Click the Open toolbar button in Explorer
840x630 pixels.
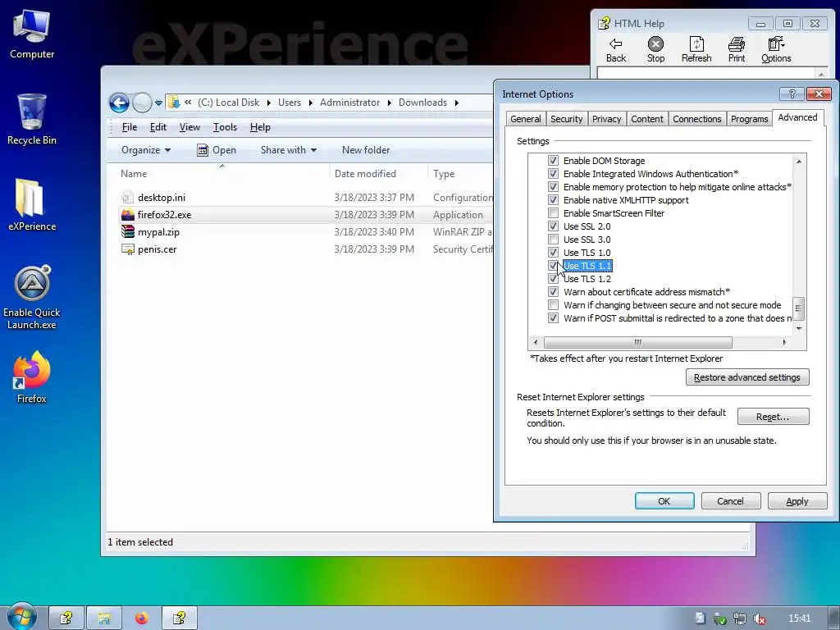click(217, 150)
